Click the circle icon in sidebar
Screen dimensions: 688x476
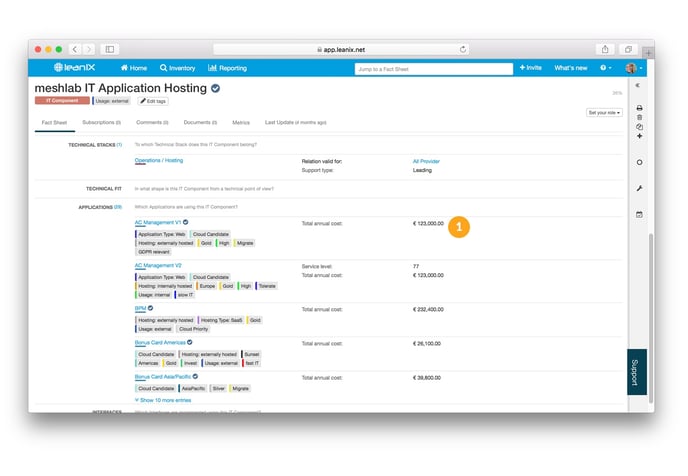639,162
